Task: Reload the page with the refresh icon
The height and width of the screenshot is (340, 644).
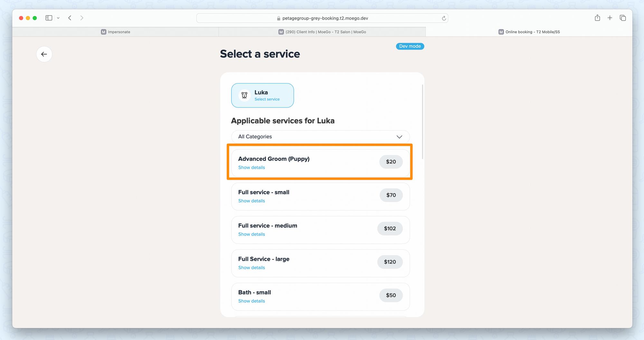Action: [444, 18]
